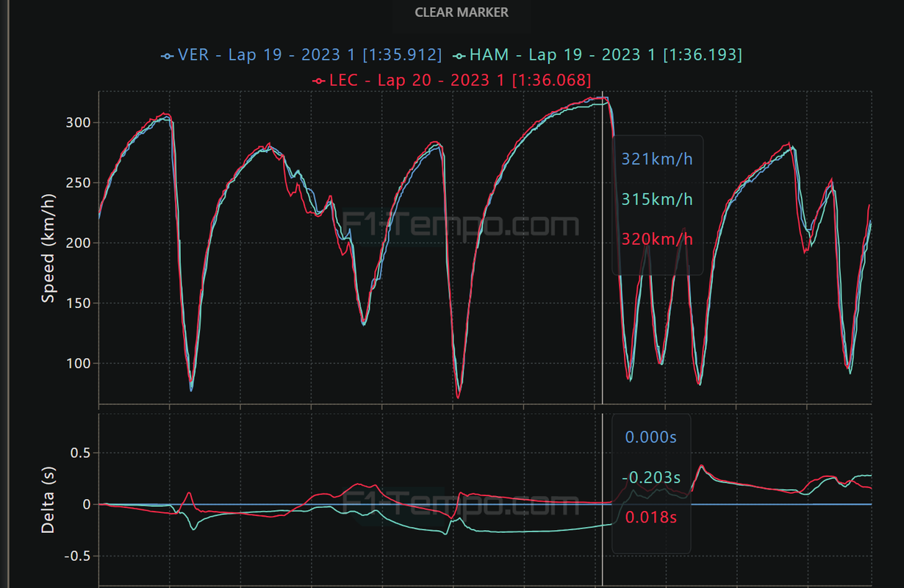Click the 321km/h tooltip value
Screen dimensions: 904x588
657,159
